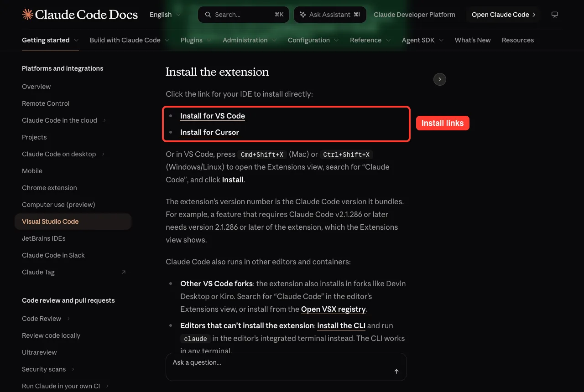Click the Platforms and integrations section title

pyautogui.click(x=63, y=68)
